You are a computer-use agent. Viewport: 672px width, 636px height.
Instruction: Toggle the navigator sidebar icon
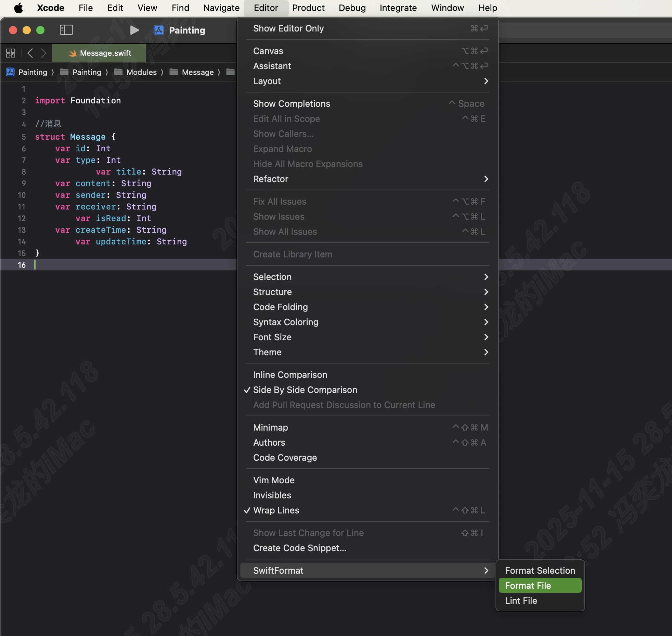click(x=66, y=30)
